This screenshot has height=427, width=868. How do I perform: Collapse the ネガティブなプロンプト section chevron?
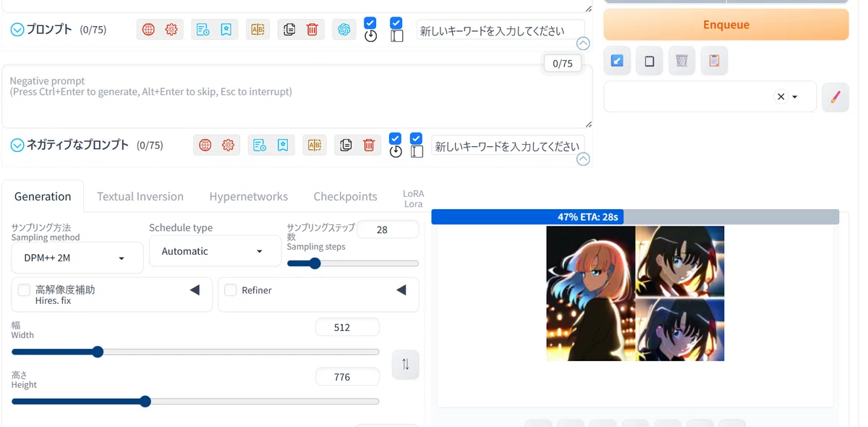pos(17,145)
